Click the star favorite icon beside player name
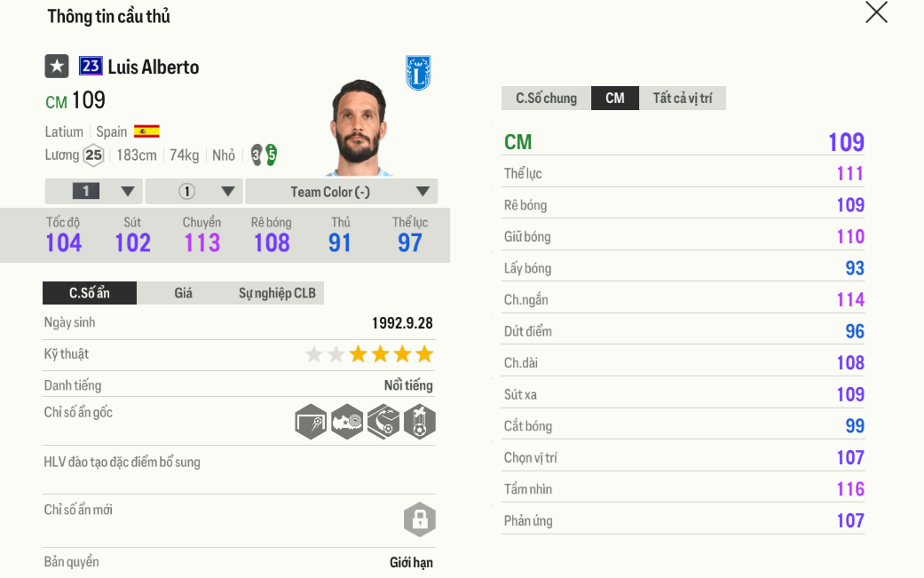 coord(57,67)
